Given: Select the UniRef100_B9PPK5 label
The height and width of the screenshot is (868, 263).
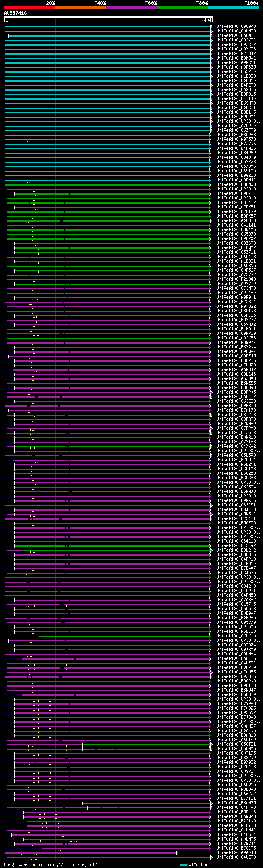Looking at the screenshot, I should click(236, 392).
